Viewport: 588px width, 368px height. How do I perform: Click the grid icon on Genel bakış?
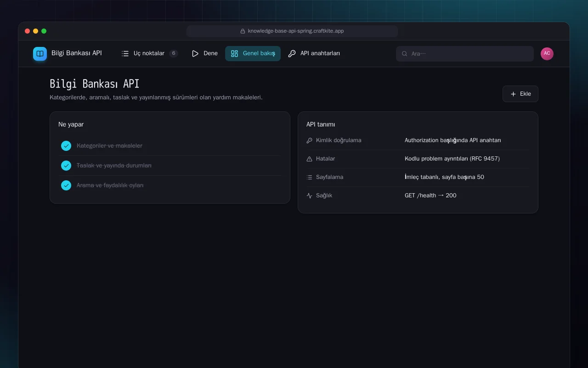(x=234, y=53)
